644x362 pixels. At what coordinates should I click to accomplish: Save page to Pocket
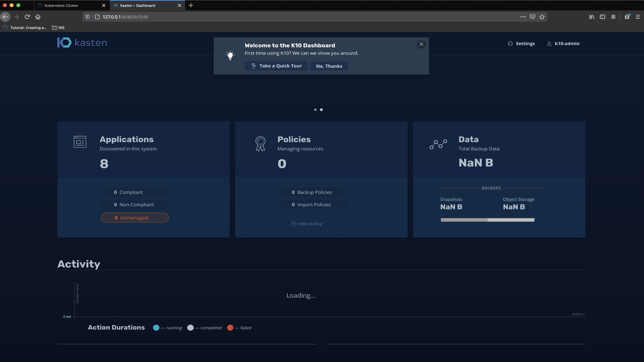pos(532,17)
